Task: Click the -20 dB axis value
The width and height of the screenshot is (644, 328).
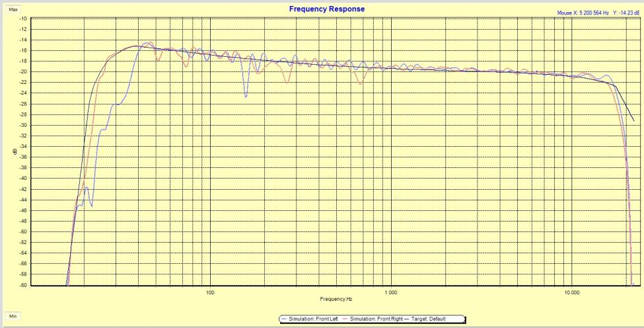Action: pos(23,72)
